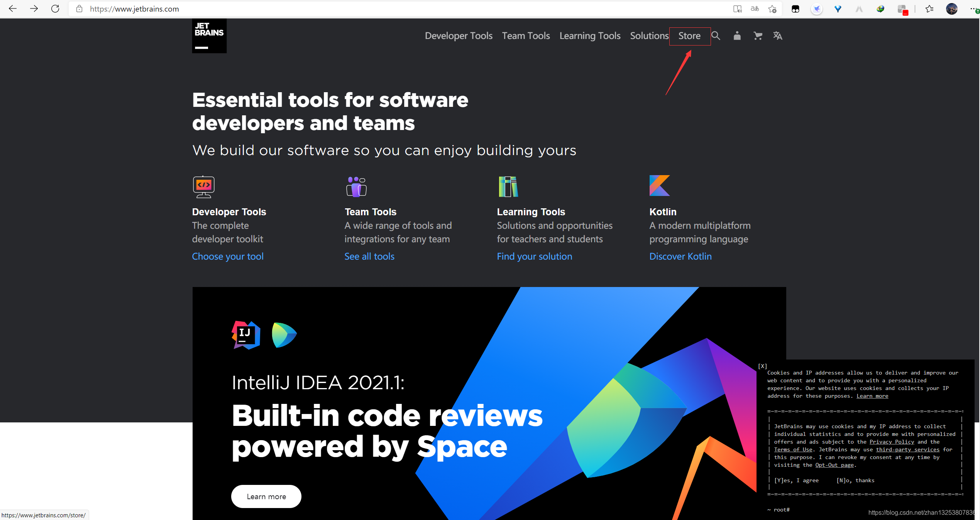This screenshot has width=980, height=520.
Task: Click the JetBrains logo
Action: pos(209,36)
